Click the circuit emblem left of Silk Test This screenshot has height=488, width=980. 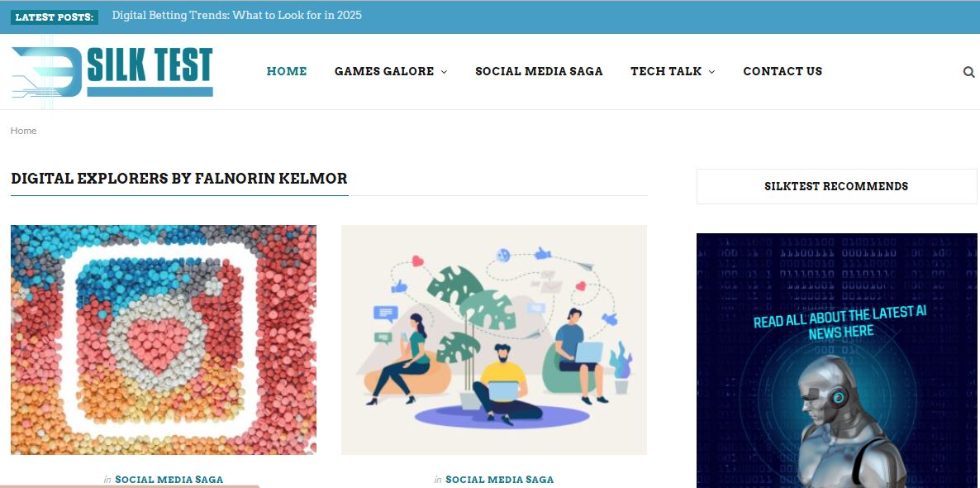(46, 72)
